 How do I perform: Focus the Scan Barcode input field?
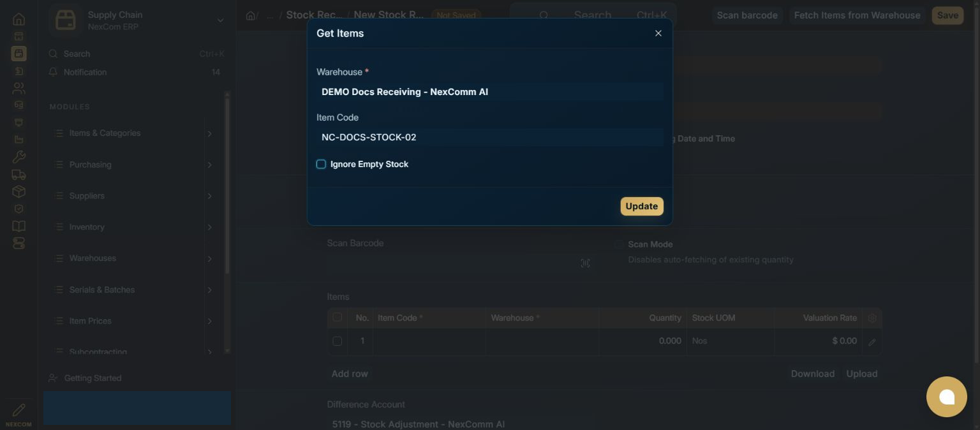[461, 263]
